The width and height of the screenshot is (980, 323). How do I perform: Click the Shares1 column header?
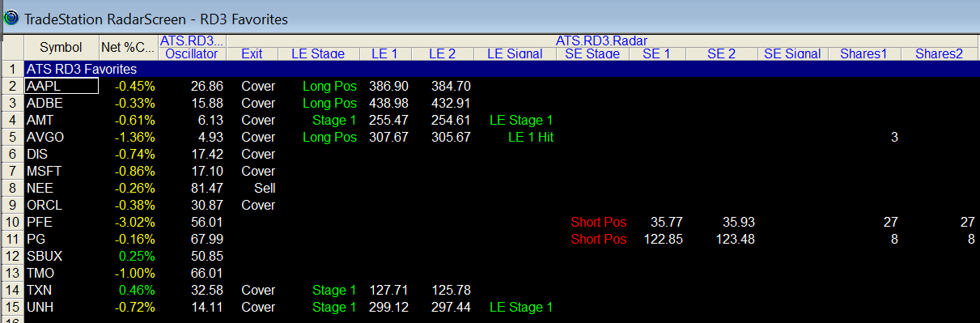863,54
